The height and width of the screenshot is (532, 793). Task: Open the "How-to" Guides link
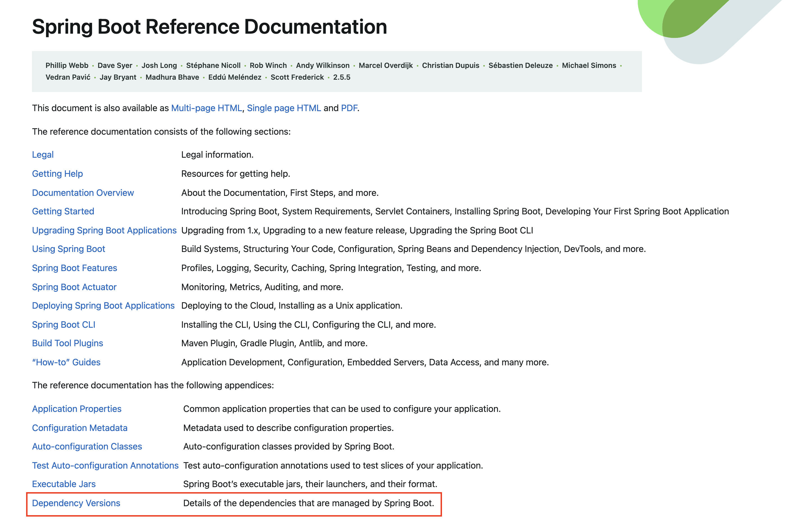coord(66,362)
